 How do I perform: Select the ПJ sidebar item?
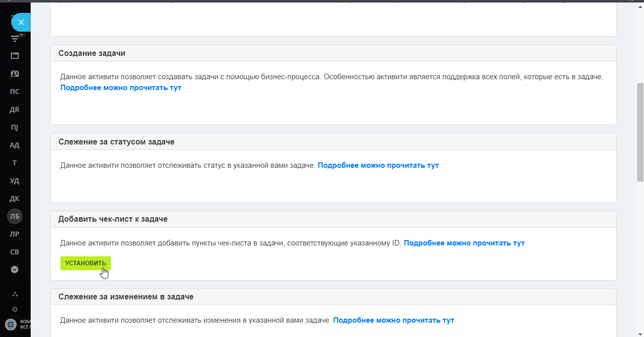(15, 127)
